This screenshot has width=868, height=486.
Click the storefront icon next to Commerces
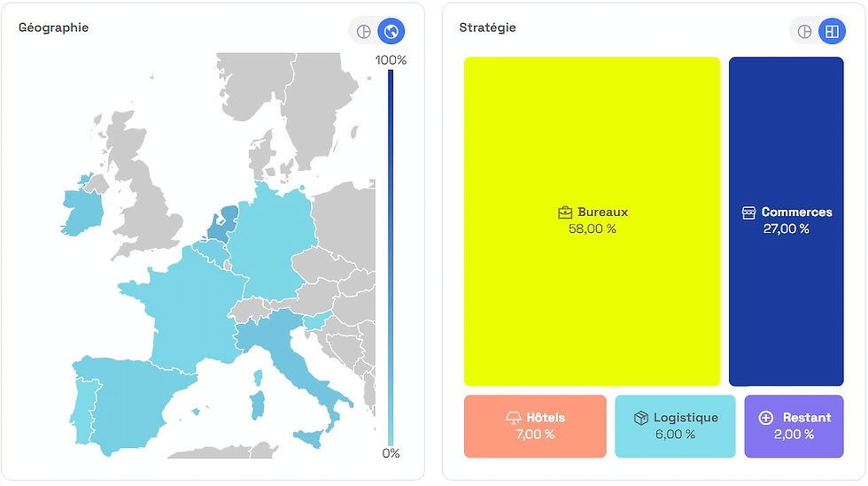[748, 212]
